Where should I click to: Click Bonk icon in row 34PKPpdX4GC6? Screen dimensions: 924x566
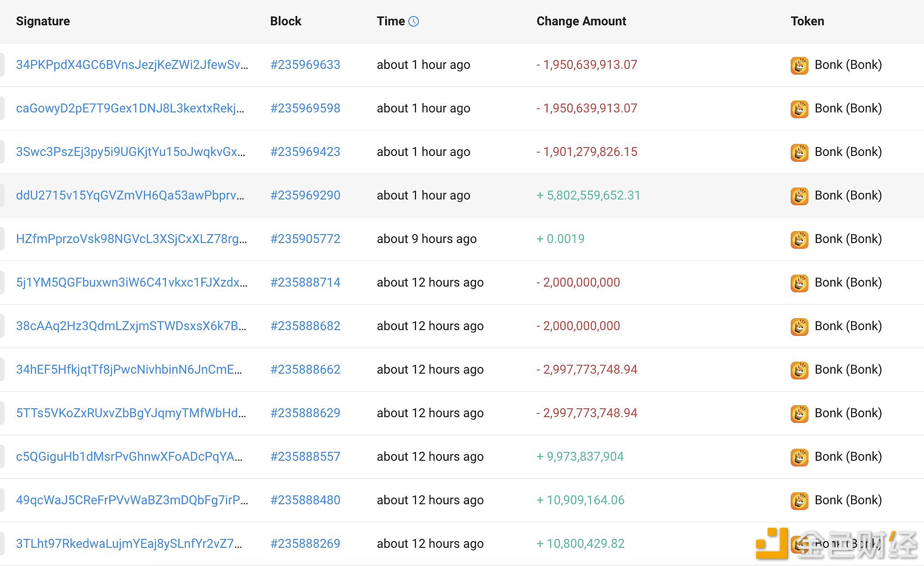[800, 65]
